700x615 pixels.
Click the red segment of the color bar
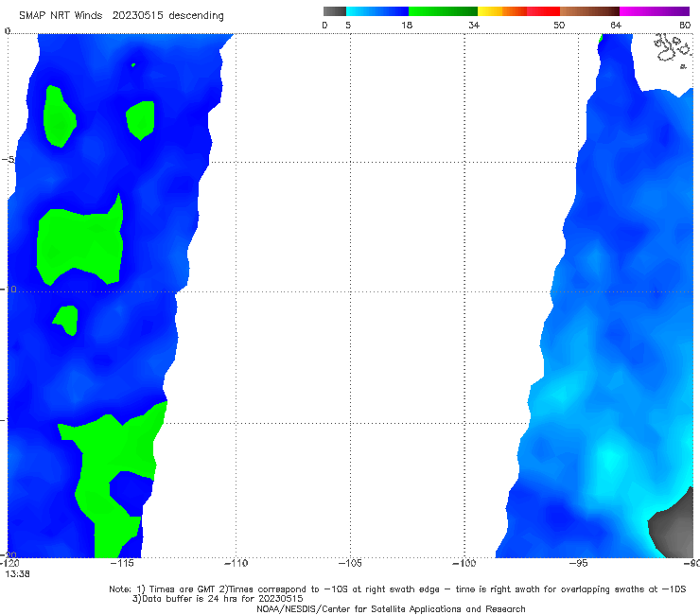click(543, 11)
